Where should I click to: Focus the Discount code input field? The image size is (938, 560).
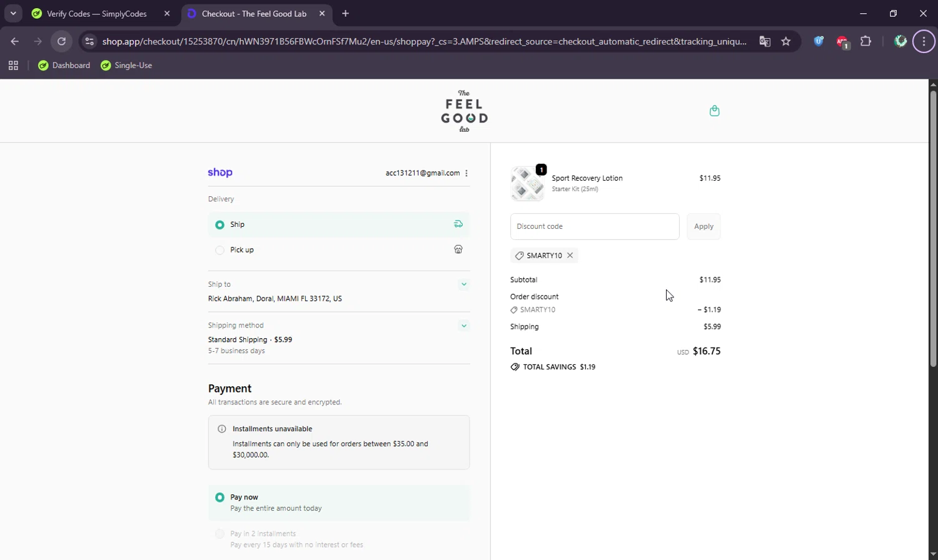pyautogui.click(x=595, y=226)
